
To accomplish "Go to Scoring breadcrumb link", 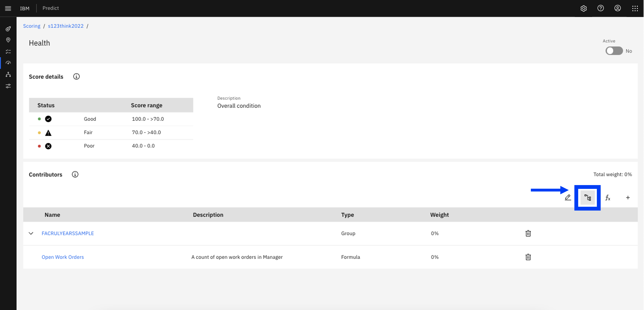I will click(x=31, y=26).
